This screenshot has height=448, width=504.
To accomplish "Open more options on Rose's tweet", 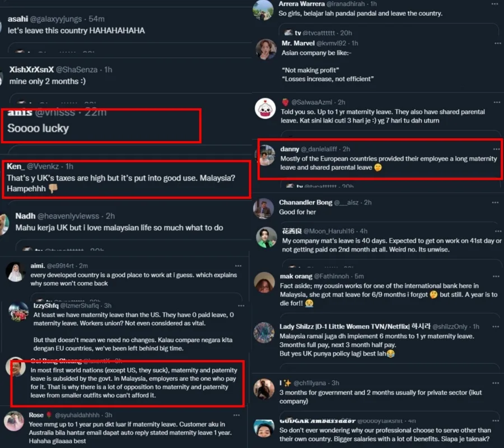I will [x=236, y=415].
